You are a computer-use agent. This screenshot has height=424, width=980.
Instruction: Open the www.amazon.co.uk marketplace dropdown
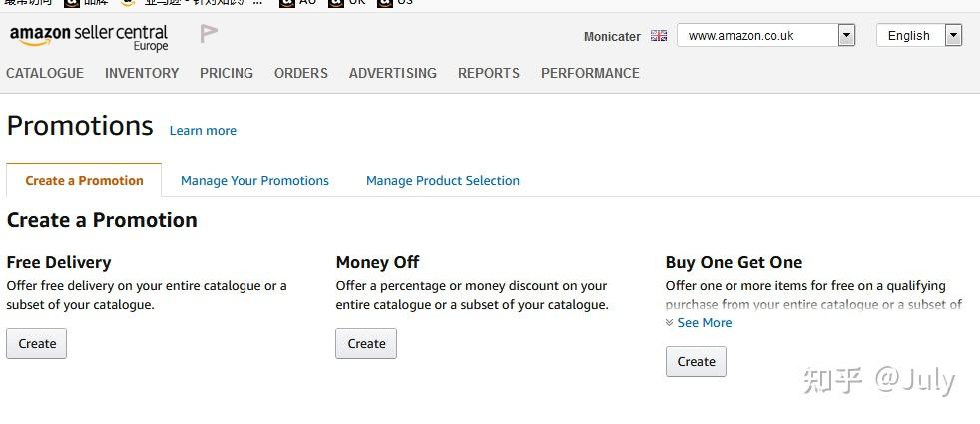765,36
